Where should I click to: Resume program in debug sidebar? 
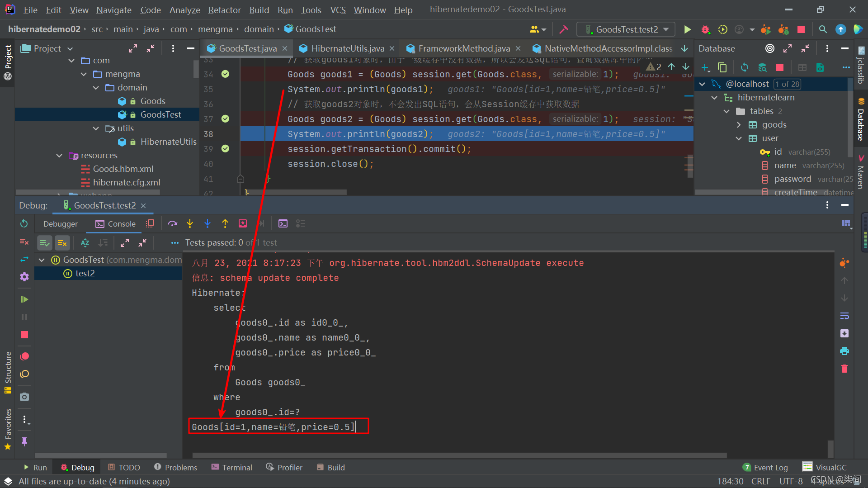click(24, 299)
